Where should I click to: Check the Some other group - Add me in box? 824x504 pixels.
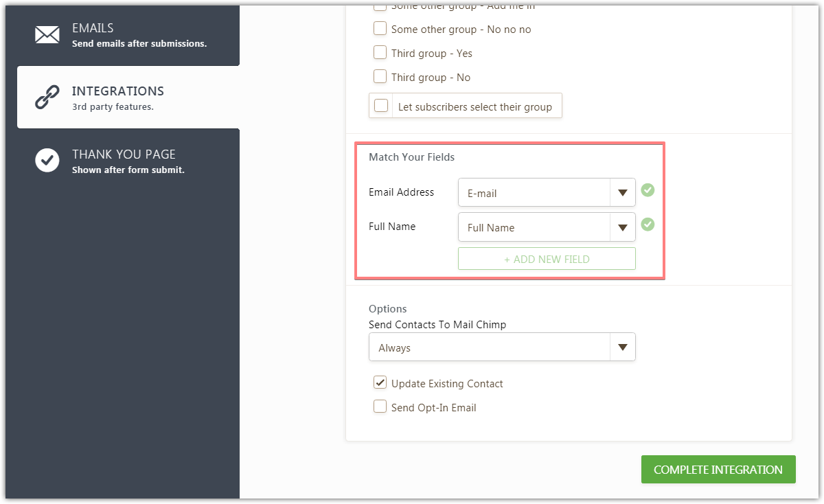[380, 5]
